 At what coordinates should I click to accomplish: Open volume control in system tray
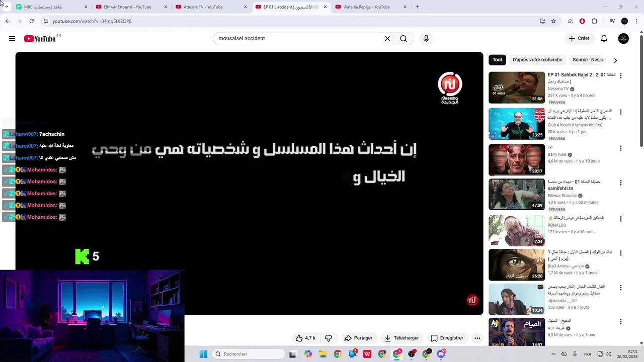608,354
